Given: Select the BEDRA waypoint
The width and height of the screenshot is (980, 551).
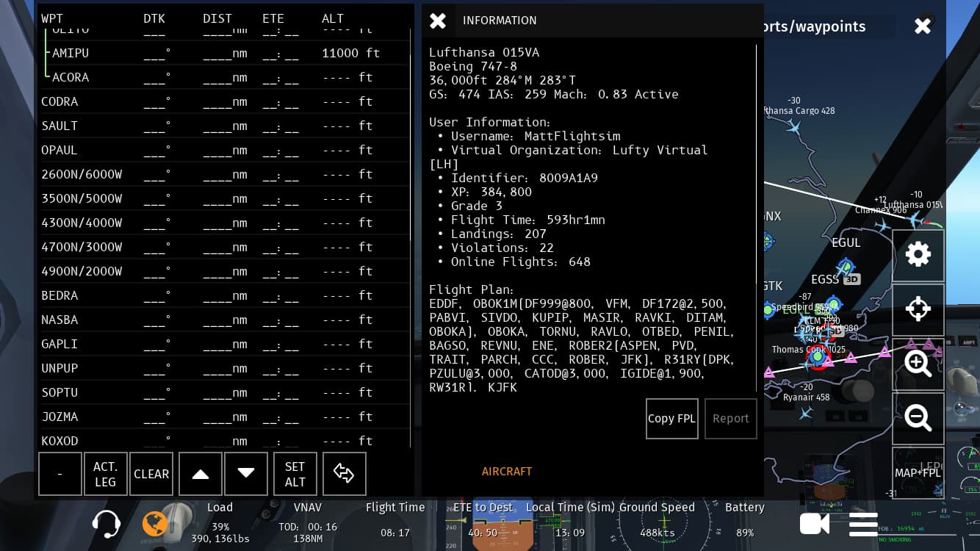Looking at the screenshot, I should (224, 295).
